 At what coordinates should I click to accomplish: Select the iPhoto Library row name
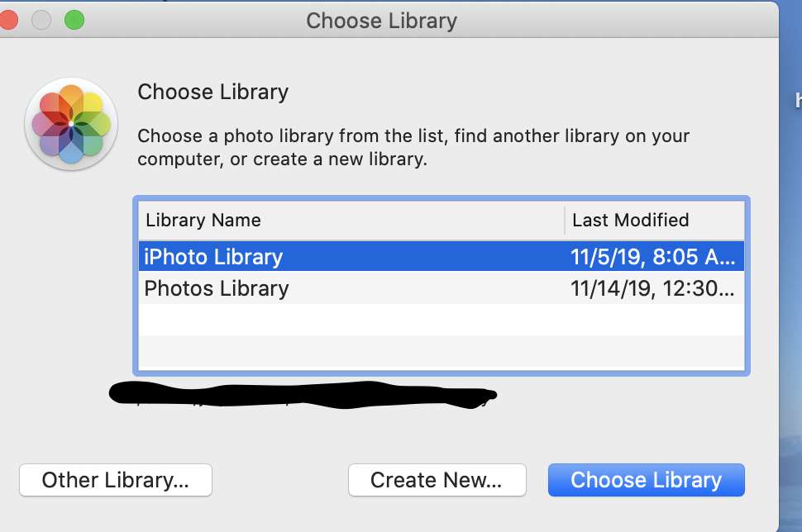[213, 257]
